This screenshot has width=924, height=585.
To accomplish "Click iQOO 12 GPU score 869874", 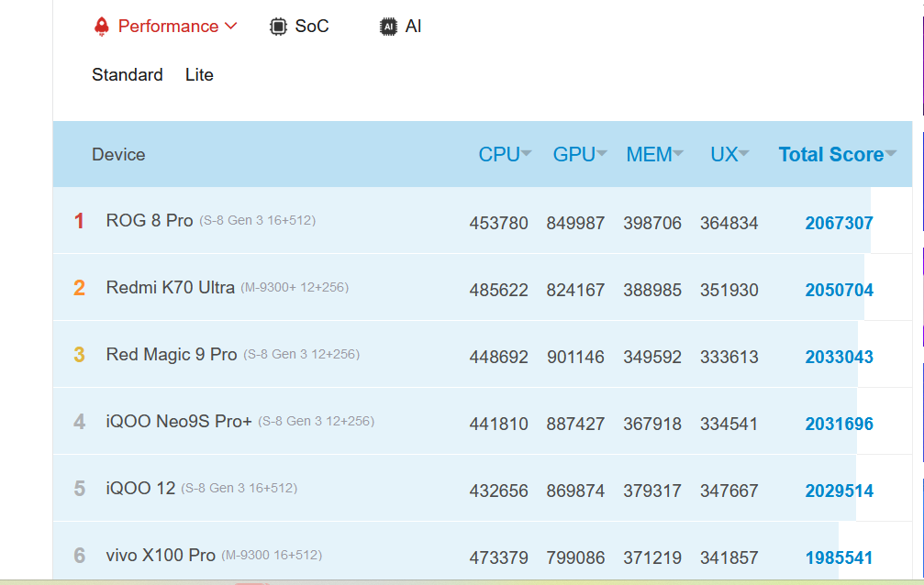I will coord(575,491).
